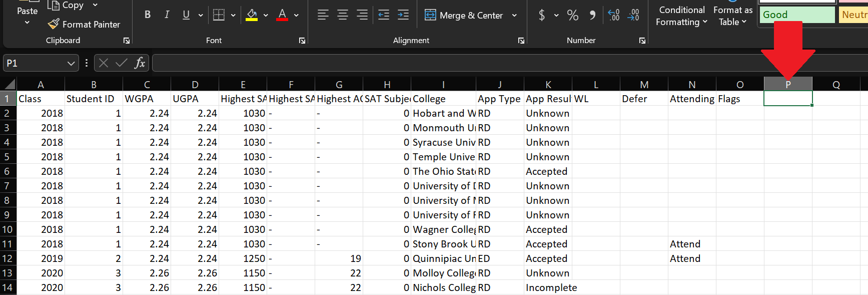Open the Borders tool
The width and height of the screenshot is (868, 295).
pyautogui.click(x=219, y=15)
